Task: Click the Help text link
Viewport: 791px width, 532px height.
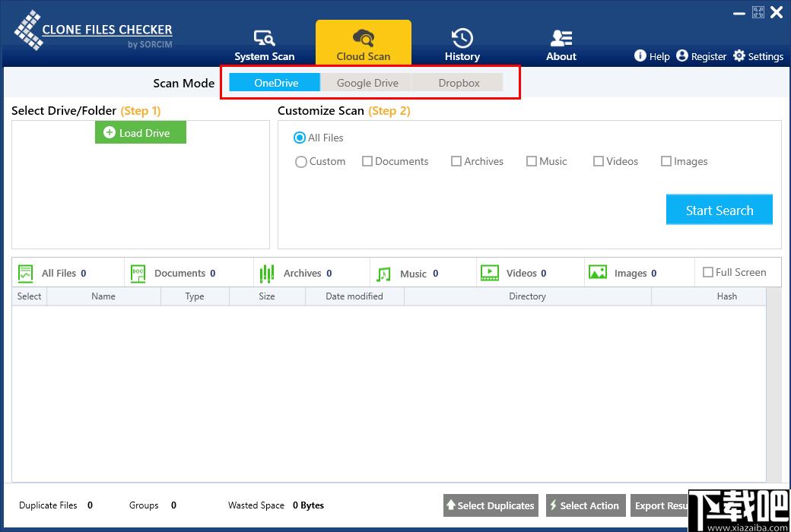Action: point(659,56)
